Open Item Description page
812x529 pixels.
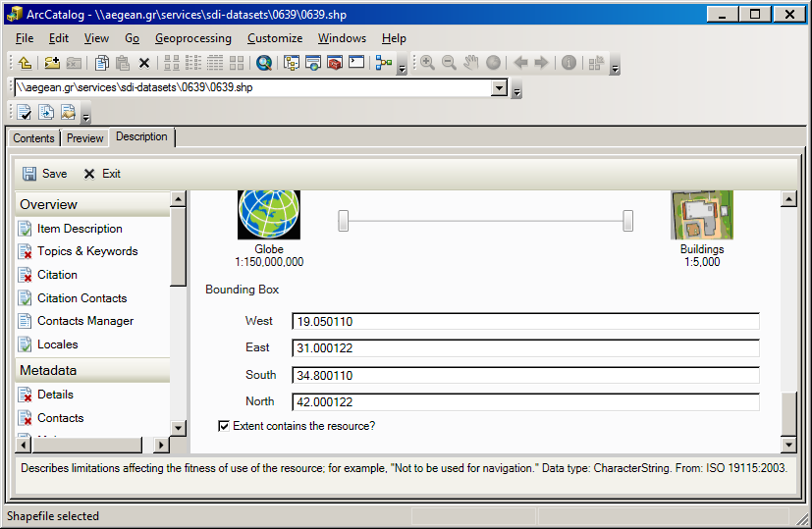pos(71,229)
